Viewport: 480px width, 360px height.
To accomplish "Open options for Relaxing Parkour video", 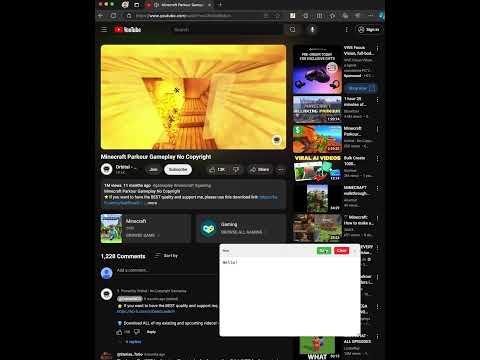I will pos(377,100).
